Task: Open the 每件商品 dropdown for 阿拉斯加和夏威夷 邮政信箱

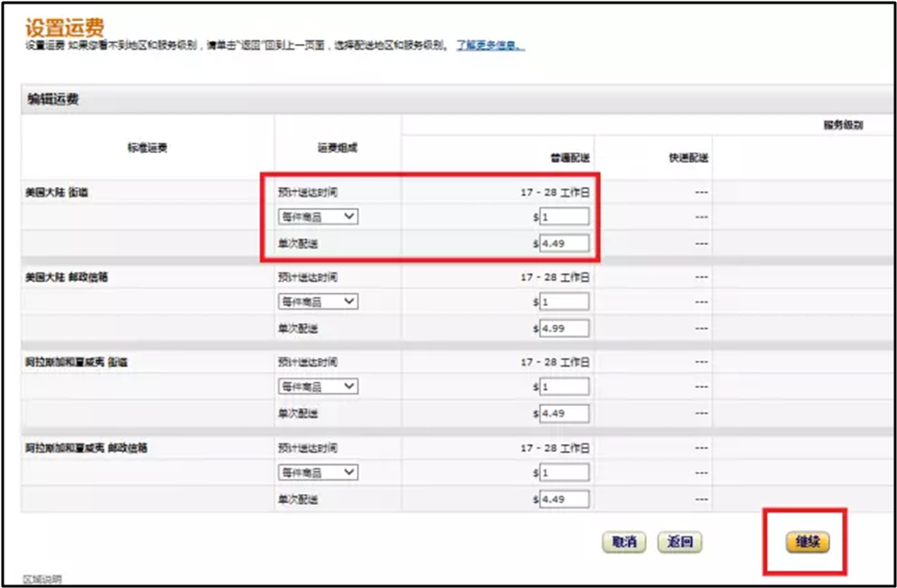Action: [318, 472]
